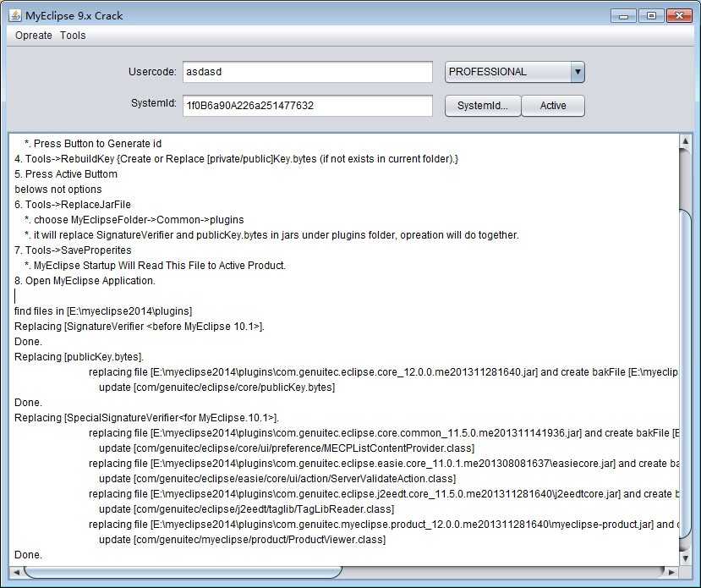
Task: Click 'Replacing [SpecialSignatureVerifier<for MyEclipse.10.1>].' line
Action: [x=146, y=418]
